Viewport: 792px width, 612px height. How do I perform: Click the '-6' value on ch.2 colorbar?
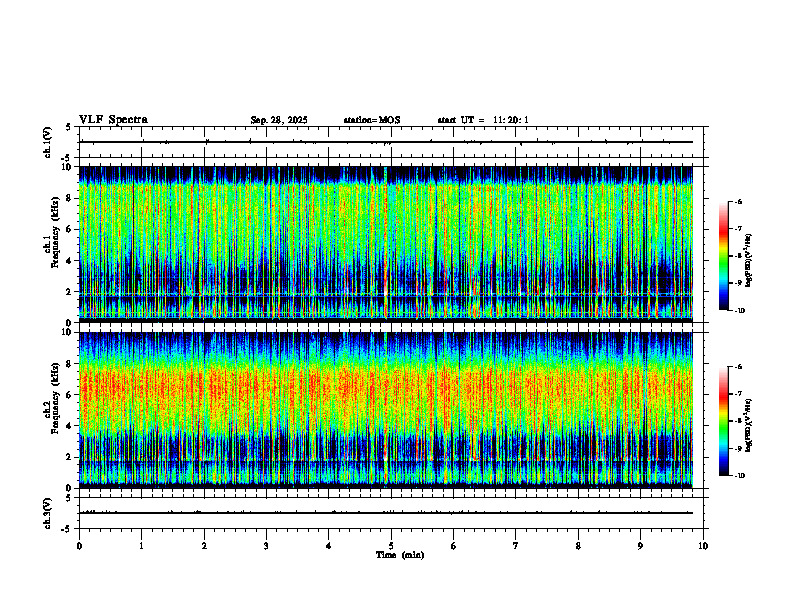coord(738,367)
